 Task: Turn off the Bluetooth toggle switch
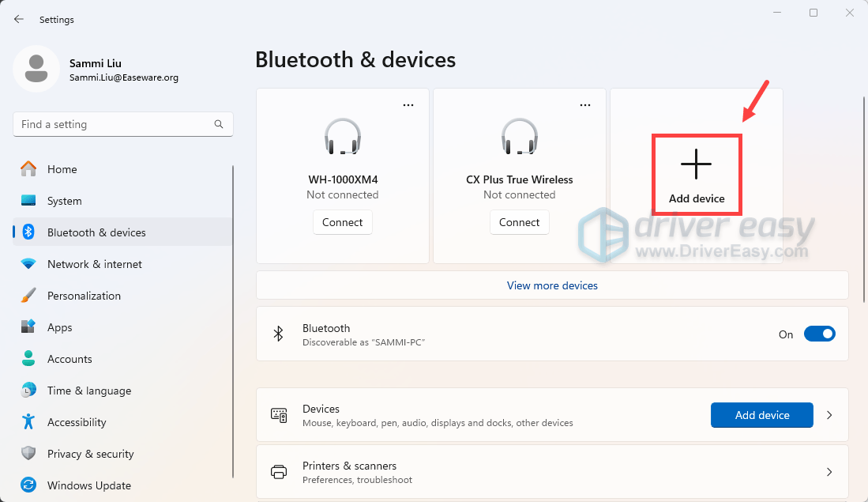[x=819, y=334]
